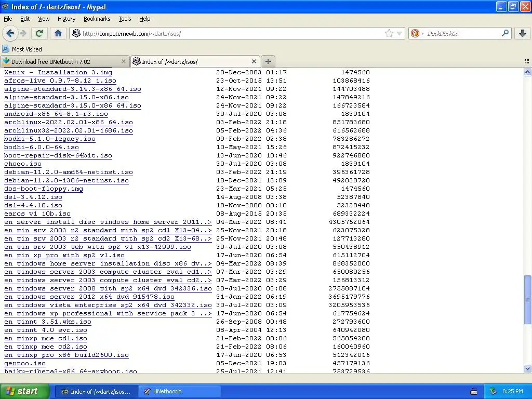
Task: Open the Edit menu
Action: [x=25, y=19]
